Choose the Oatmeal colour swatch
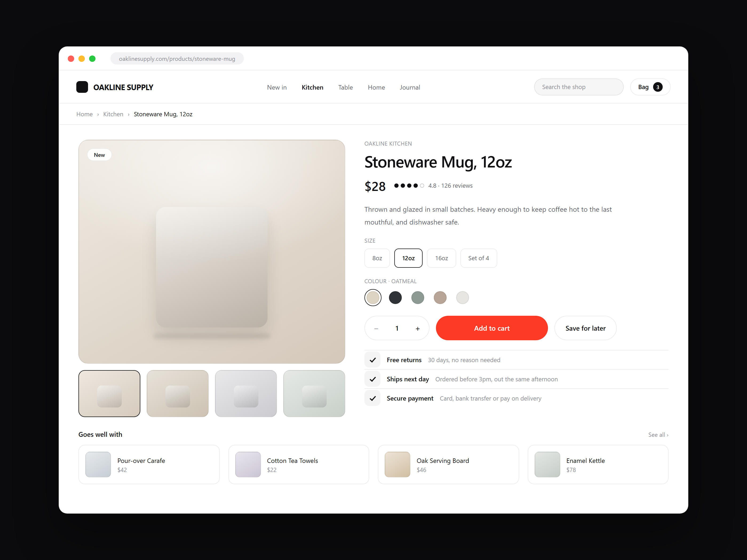The image size is (747, 560). pos(373,297)
